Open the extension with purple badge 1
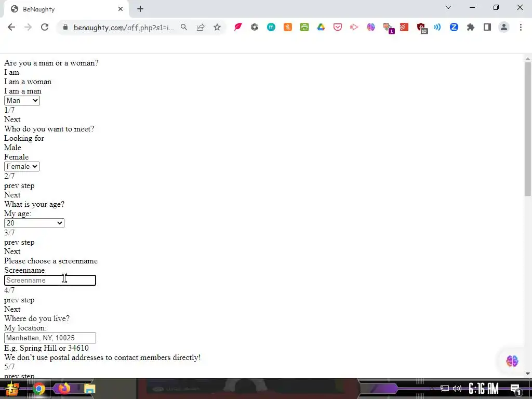The width and height of the screenshot is (532, 399). point(388,28)
